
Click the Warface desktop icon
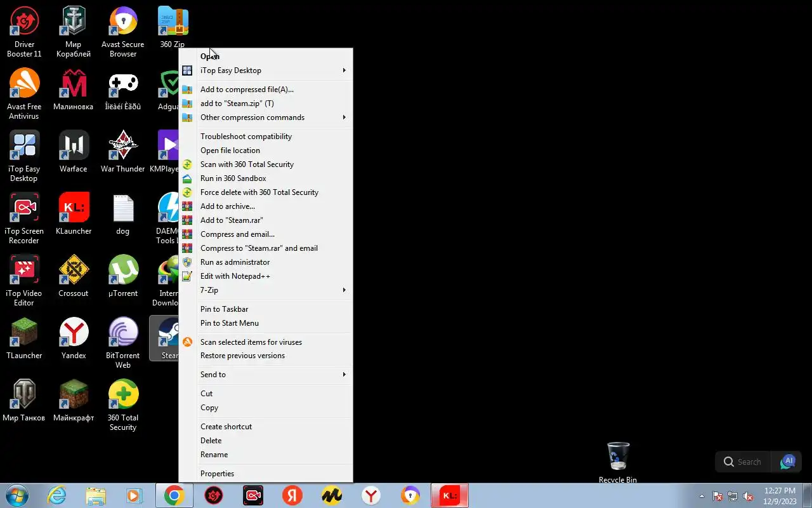pyautogui.click(x=74, y=152)
